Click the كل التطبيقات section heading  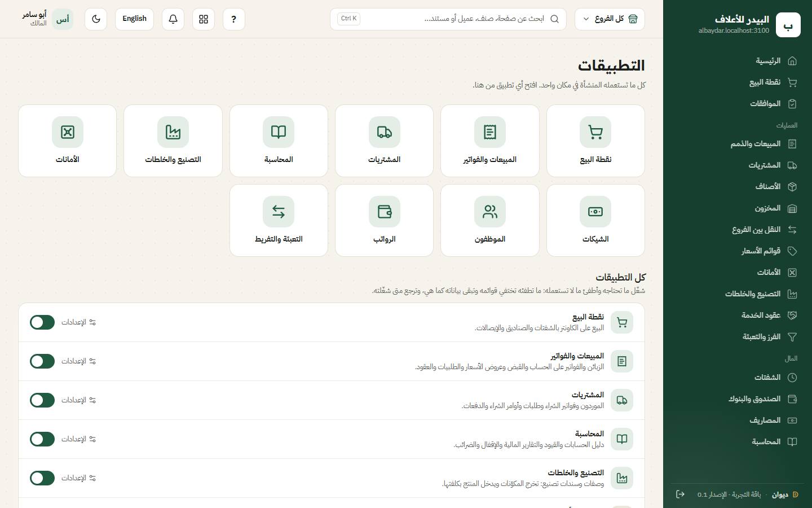pyautogui.click(x=620, y=278)
